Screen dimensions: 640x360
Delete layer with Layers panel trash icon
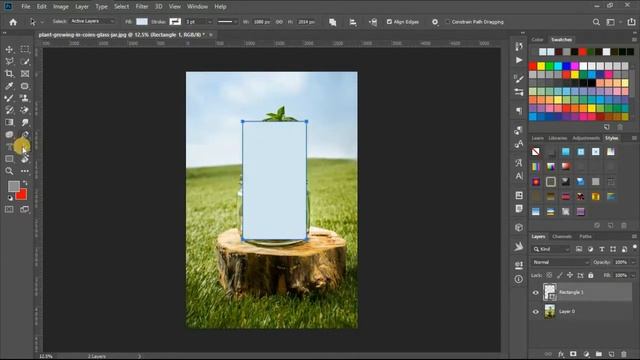[x=624, y=354]
